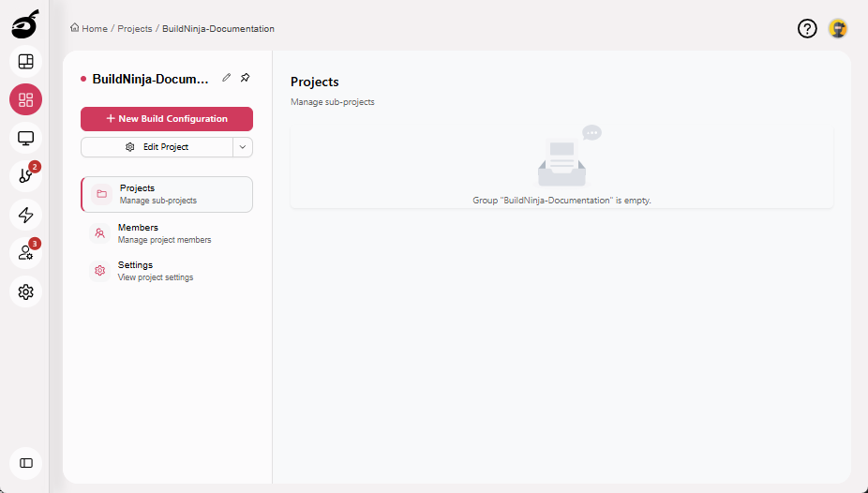Select the Projects grid icon in sidebar
This screenshot has height=493, width=868.
click(x=25, y=99)
